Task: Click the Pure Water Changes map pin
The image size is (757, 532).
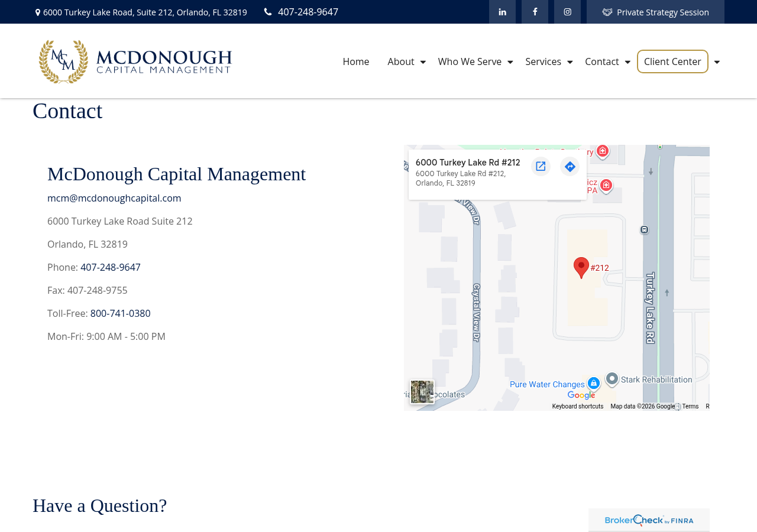Action: [x=594, y=383]
